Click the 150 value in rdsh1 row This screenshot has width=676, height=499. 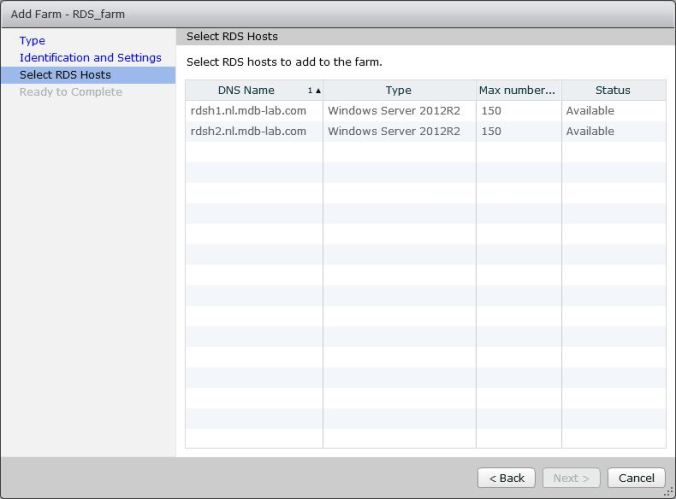tap(491, 111)
